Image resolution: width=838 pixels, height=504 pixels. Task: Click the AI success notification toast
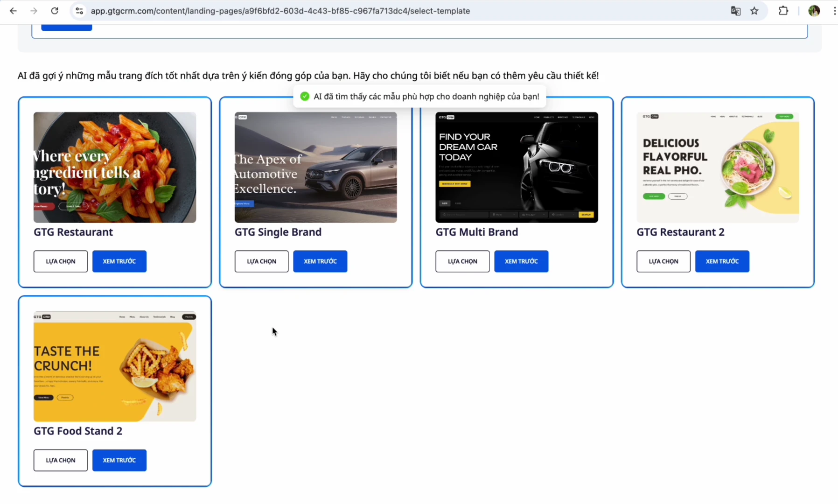(x=419, y=96)
